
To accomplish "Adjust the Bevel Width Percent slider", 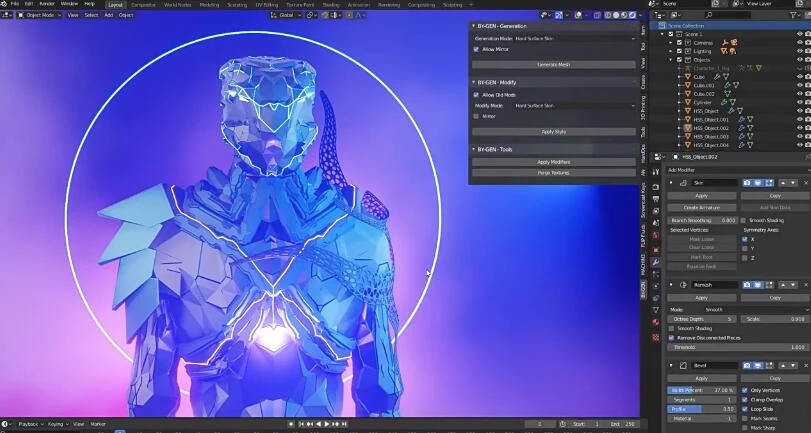I will coord(701,390).
